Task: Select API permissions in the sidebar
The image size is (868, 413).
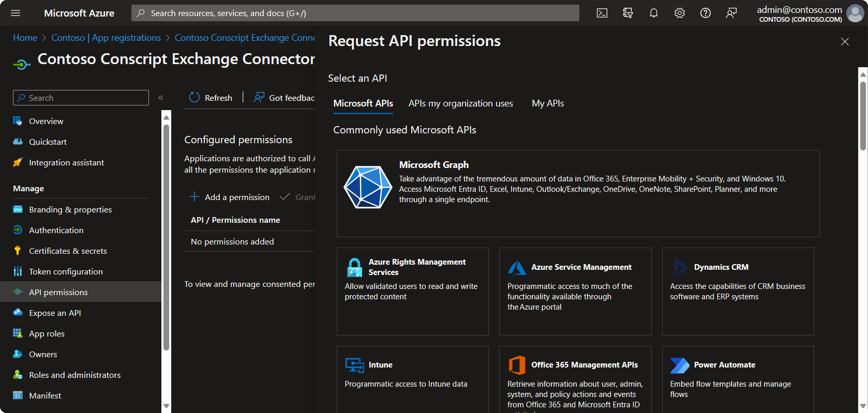Action: click(x=81, y=292)
